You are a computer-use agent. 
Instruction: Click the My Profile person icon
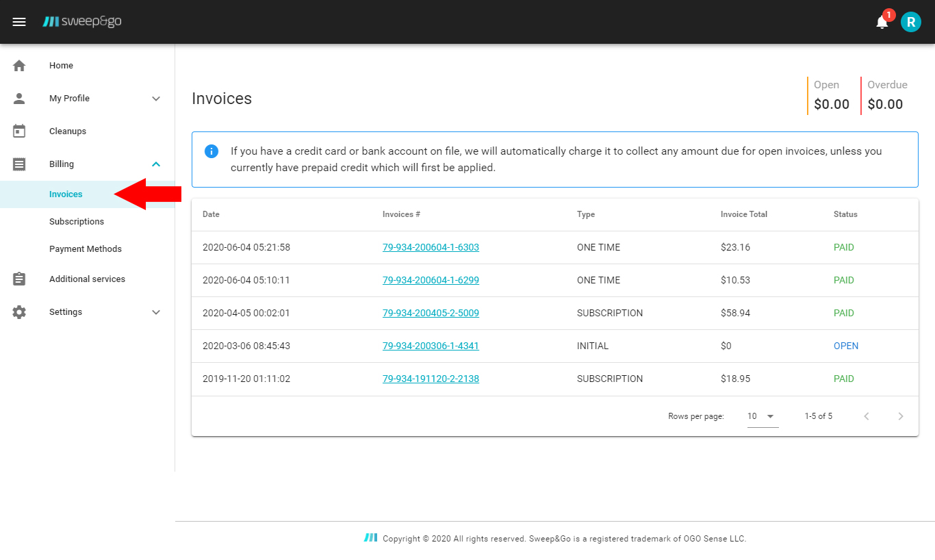19,99
